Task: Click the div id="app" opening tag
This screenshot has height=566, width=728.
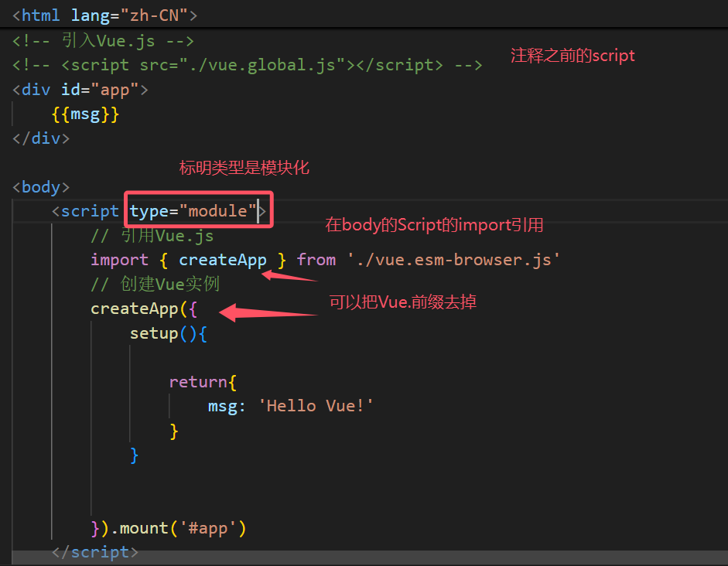Action: click(80, 90)
